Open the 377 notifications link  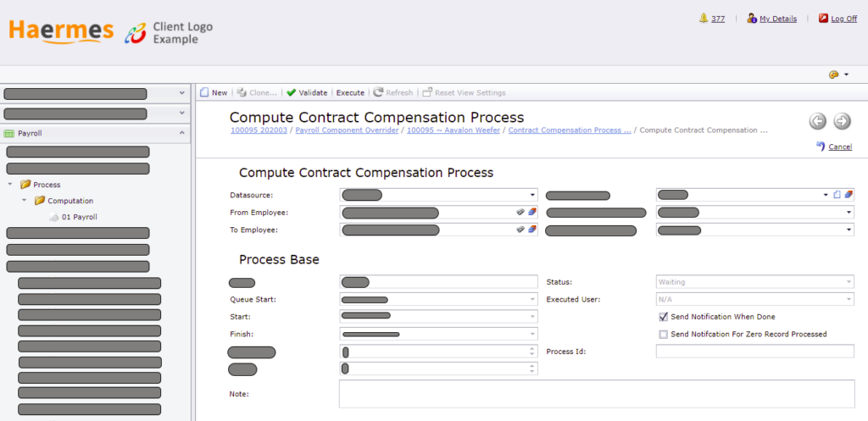tap(718, 19)
